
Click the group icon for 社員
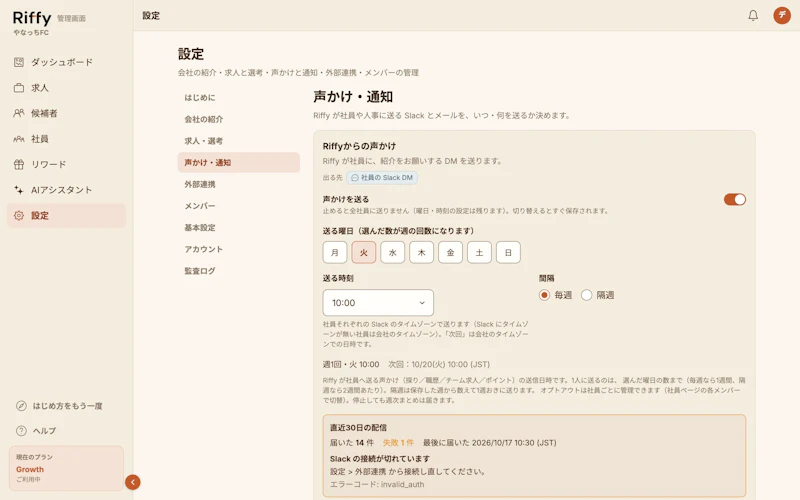click(19, 139)
